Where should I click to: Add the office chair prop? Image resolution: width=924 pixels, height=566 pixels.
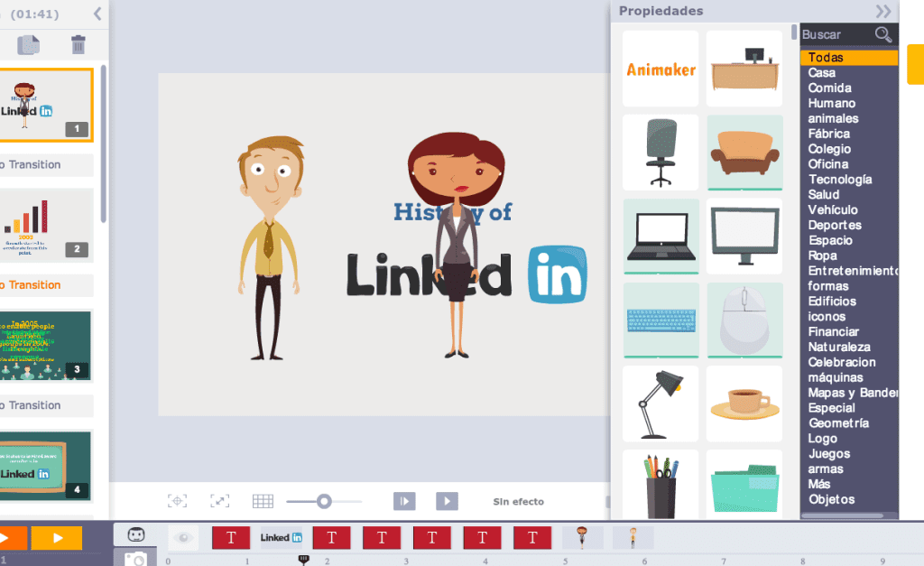tap(661, 152)
